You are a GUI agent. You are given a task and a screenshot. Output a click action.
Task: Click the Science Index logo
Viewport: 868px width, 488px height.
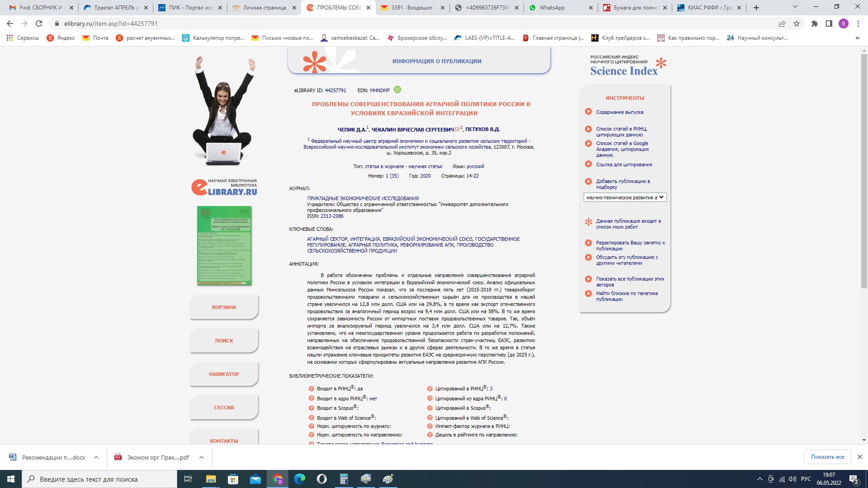[628, 66]
